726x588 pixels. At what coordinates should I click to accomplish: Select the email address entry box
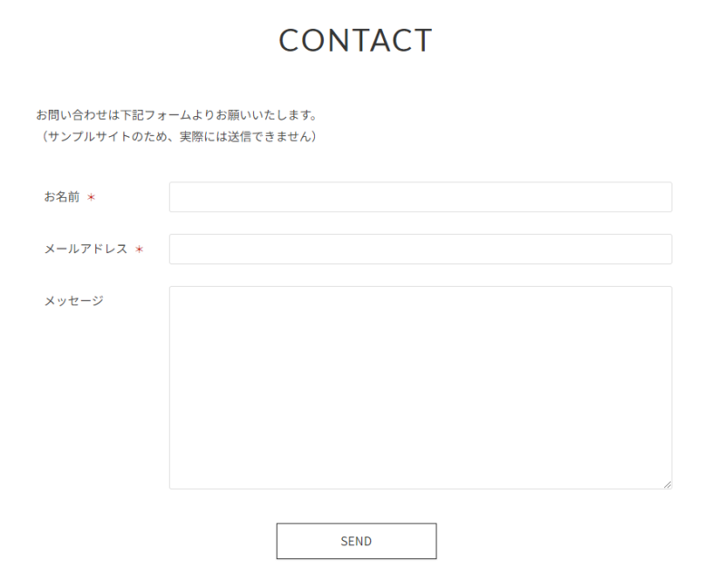420,250
